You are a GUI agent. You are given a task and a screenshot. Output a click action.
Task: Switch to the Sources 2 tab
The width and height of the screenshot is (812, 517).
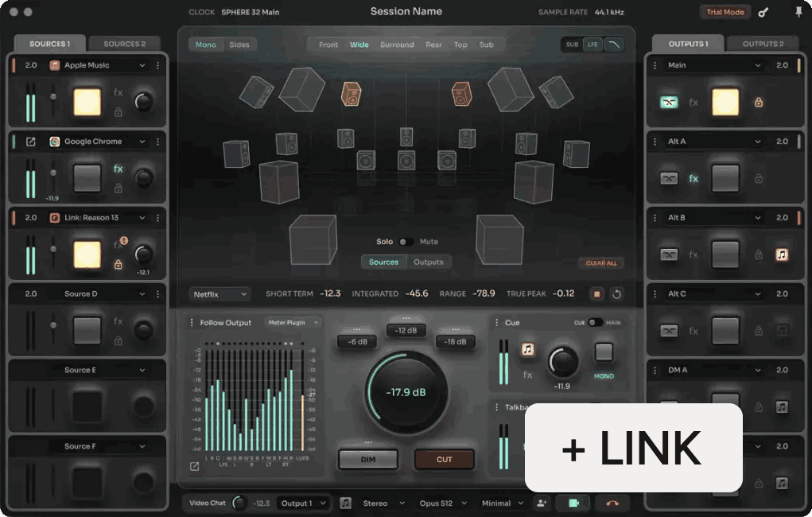124,43
